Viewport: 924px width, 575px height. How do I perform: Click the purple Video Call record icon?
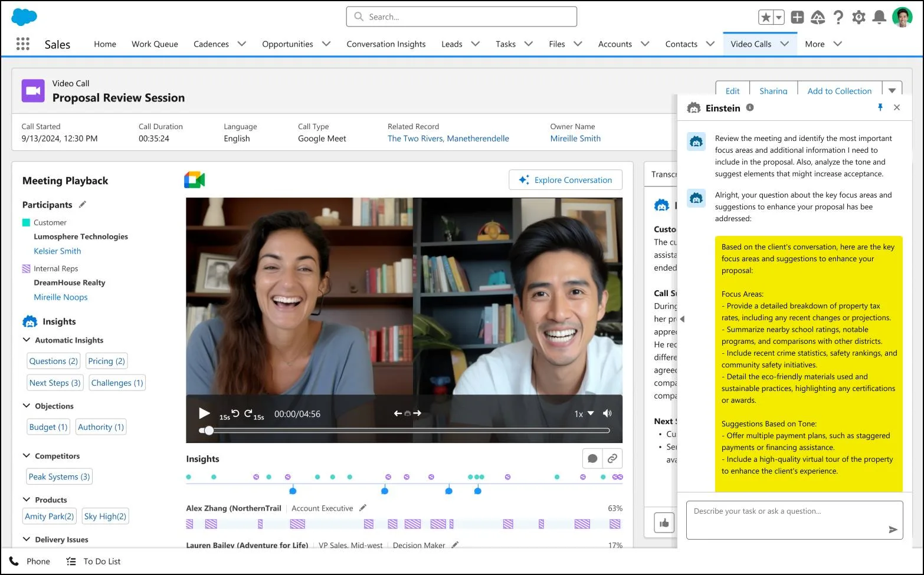coord(33,91)
